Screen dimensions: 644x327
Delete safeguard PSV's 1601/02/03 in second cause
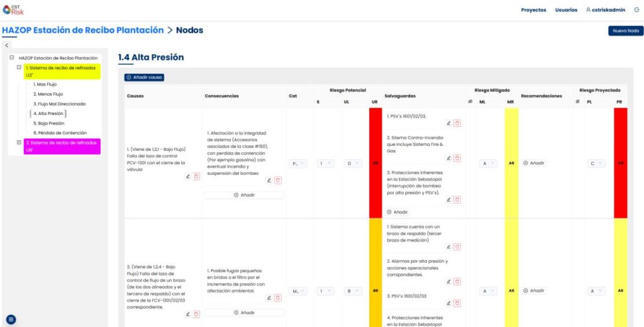[x=457, y=303]
